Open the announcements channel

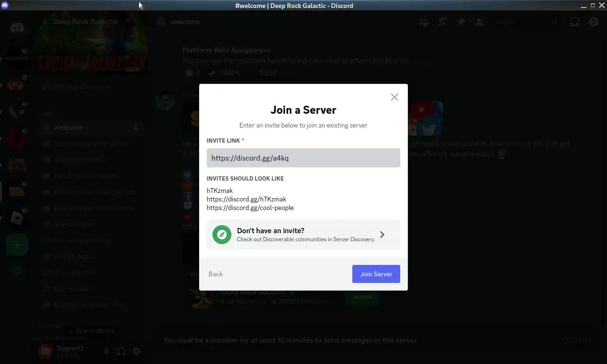pyautogui.click(x=91, y=160)
